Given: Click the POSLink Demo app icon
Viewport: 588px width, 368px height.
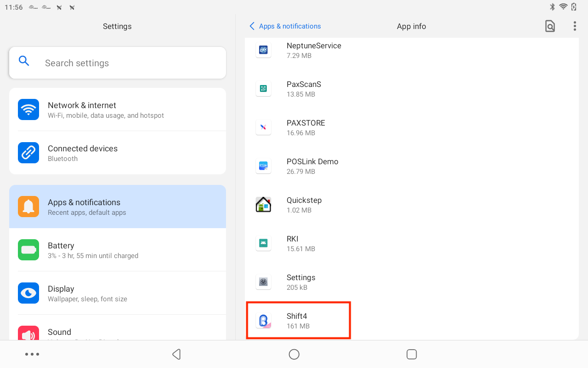Looking at the screenshot, I should click(x=263, y=166).
